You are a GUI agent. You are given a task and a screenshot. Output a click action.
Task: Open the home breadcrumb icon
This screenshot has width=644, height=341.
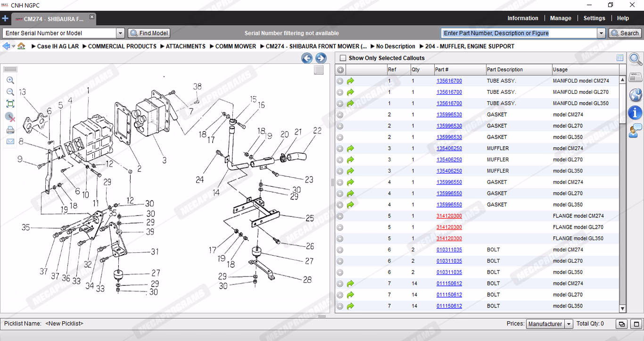pyautogui.click(x=21, y=46)
